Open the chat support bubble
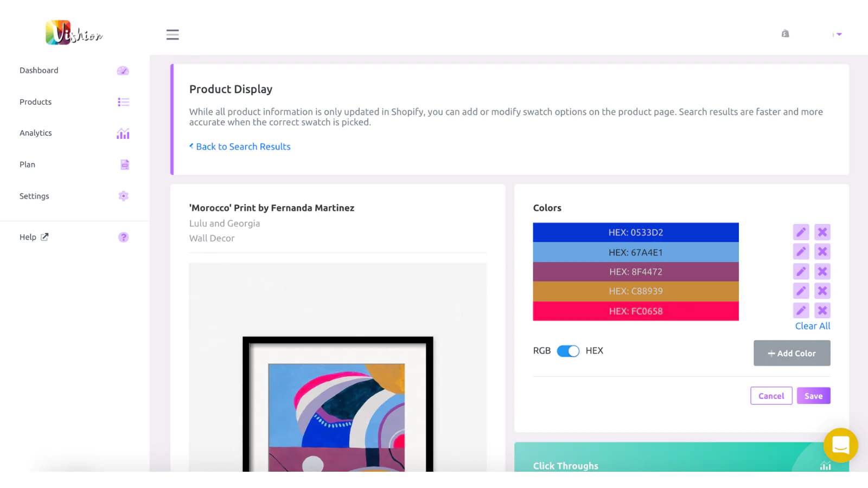Image resolution: width=868 pixels, height=488 pixels. click(x=840, y=445)
